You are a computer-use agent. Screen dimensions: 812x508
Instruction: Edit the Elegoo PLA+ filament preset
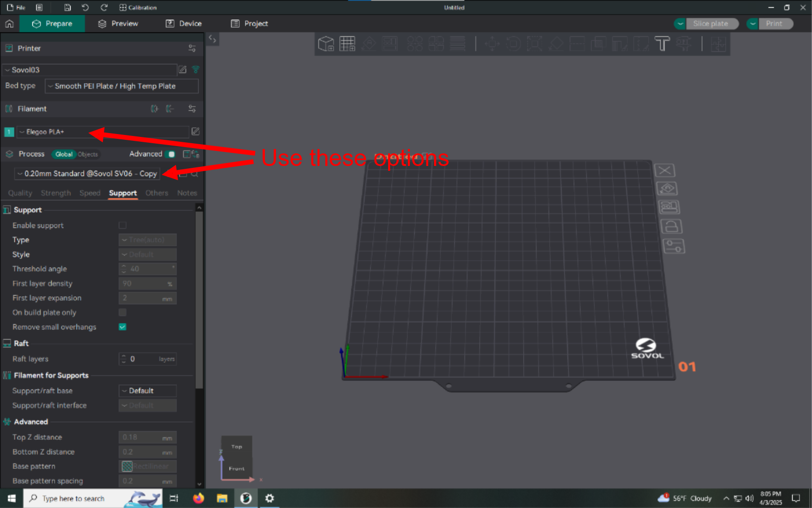pyautogui.click(x=196, y=132)
